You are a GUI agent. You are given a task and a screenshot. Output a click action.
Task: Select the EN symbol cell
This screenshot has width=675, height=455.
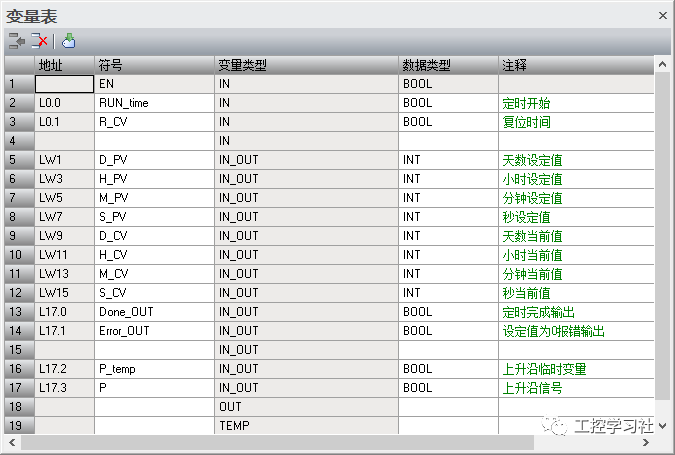[155, 84]
